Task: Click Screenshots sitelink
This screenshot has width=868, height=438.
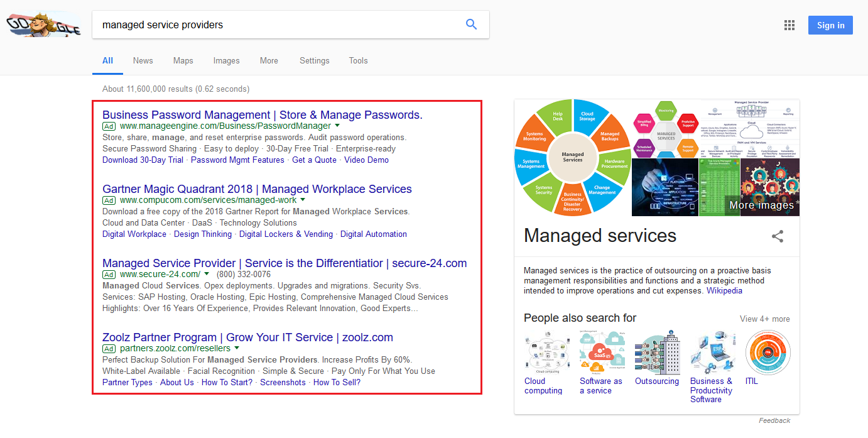Action: (x=283, y=383)
